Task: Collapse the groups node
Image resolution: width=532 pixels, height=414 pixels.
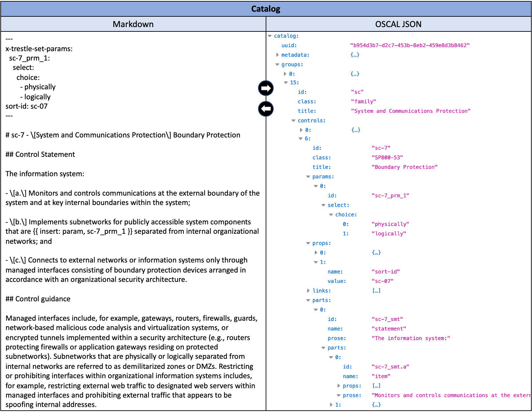Action: coord(277,65)
